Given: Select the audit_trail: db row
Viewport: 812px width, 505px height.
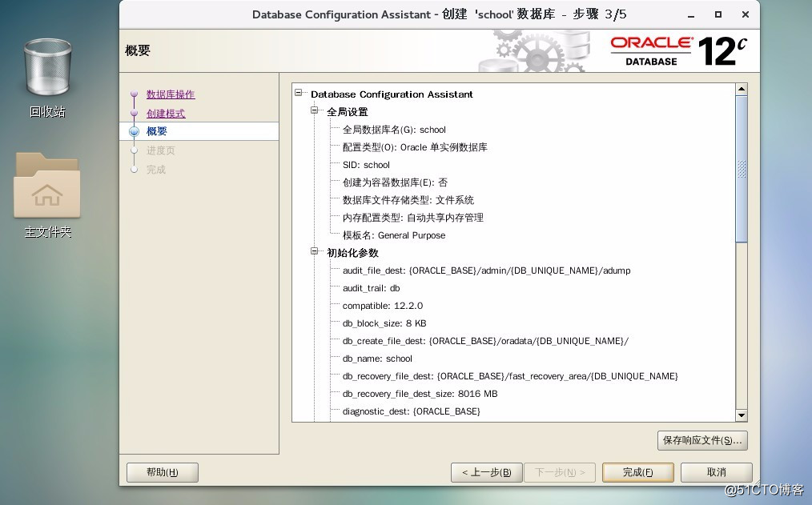Looking at the screenshot, I should pyautogui.click(x=372, y=287).
